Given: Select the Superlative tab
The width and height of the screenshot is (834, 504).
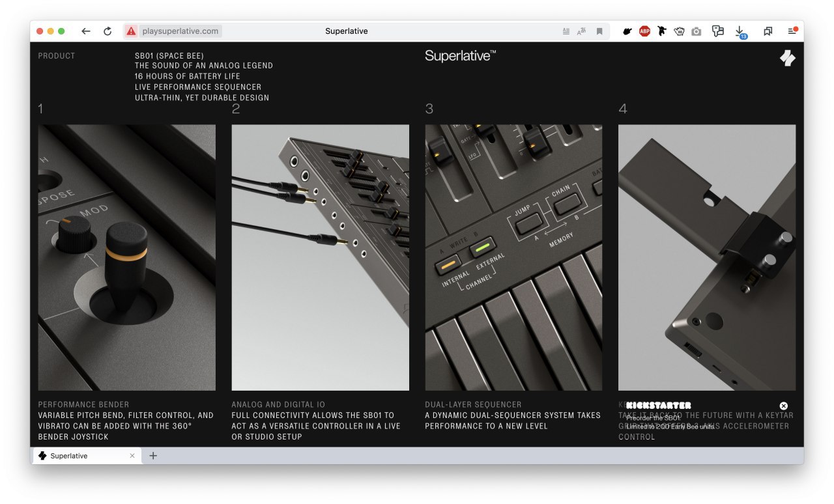Looking at the screenshot, I should coord(86,456).
